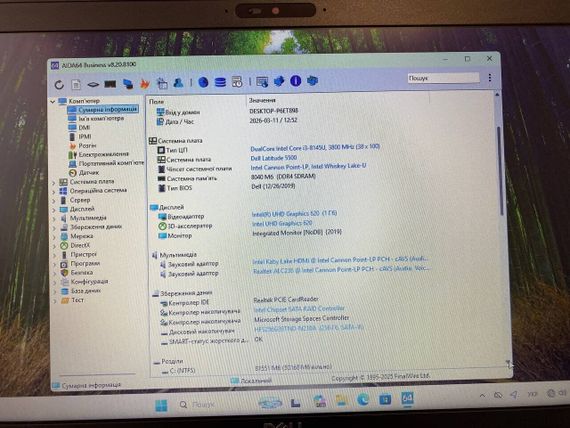Screen dimensions: 570x428
Task: Expand the Системна плата tree node
Action: click(x=54, y=183)
